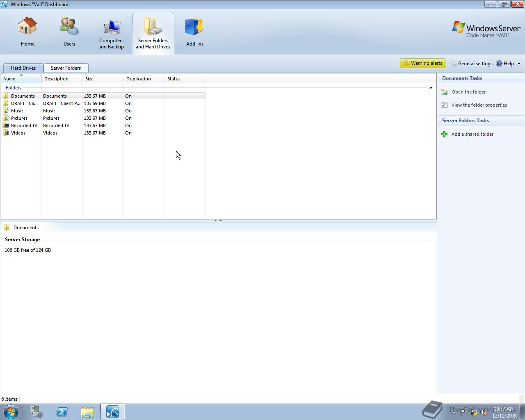Select the DRAFT - Cli... folder icon

pyautogui.click(x=6, y=103)
